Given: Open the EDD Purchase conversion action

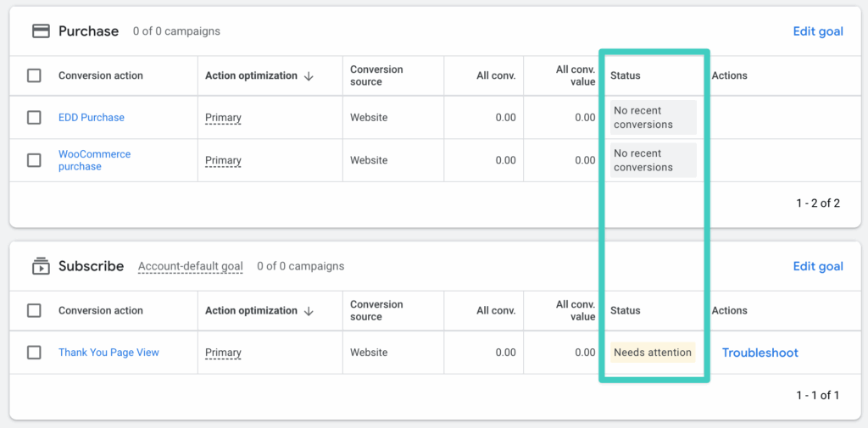Looking at the screenshot, I should pyautogui.click(x=92, y=117).
